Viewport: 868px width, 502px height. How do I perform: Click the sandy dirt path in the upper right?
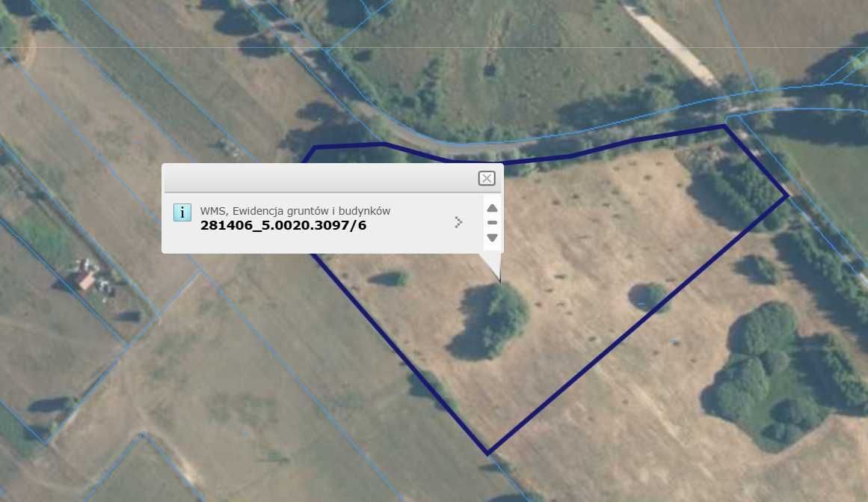tap(673, 46)
